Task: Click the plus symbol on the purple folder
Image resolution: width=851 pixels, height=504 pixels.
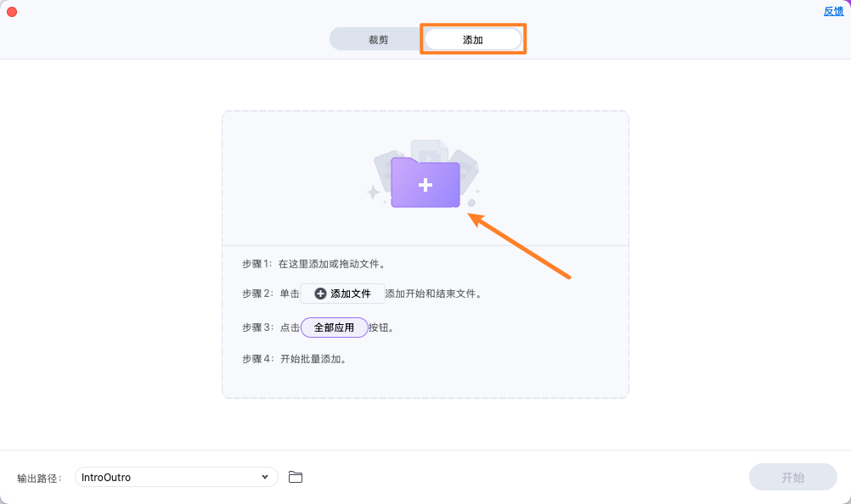Action: coord(425,183)
